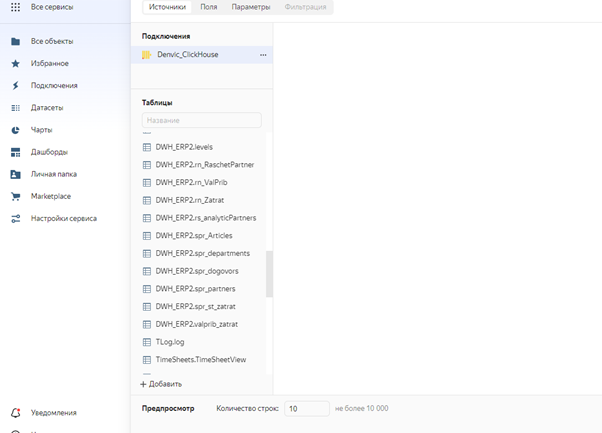Click the tables list vertical scrollbar

point(269,273)
